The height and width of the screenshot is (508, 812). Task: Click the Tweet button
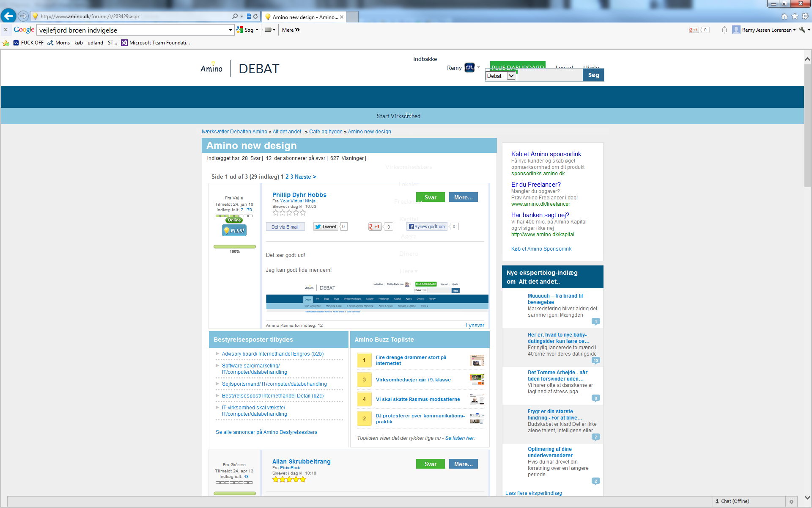tap(326, 226)
